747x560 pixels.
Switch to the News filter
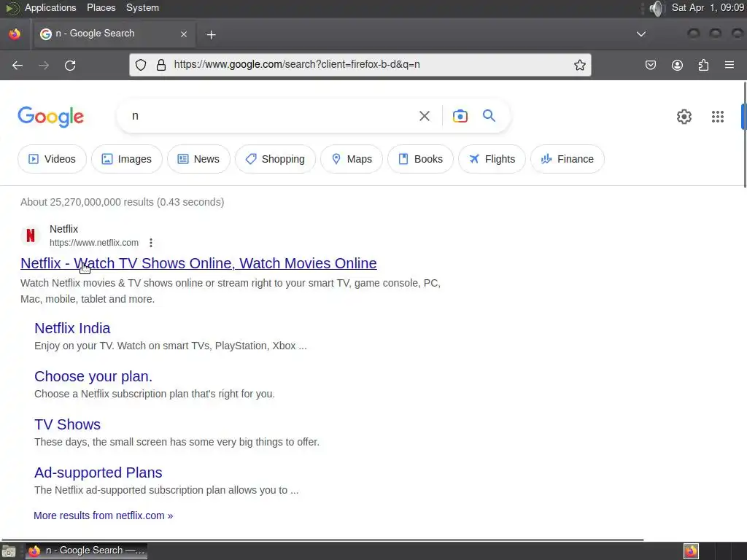pyautogui.click(x=198, y=159)
